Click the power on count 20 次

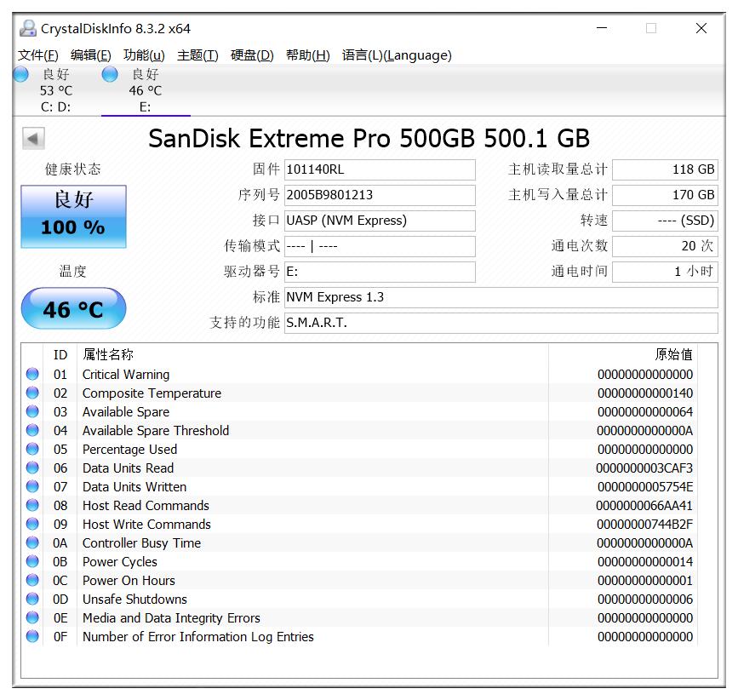[665, 246]
